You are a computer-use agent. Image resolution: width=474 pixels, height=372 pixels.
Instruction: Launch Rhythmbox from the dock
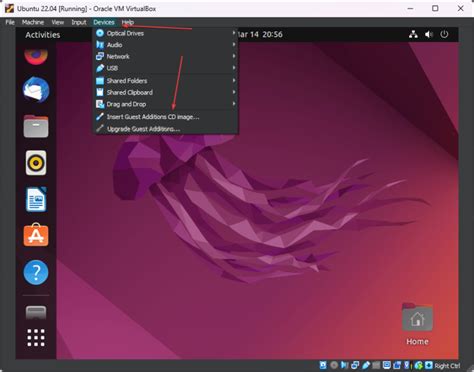tap(36, 163)
